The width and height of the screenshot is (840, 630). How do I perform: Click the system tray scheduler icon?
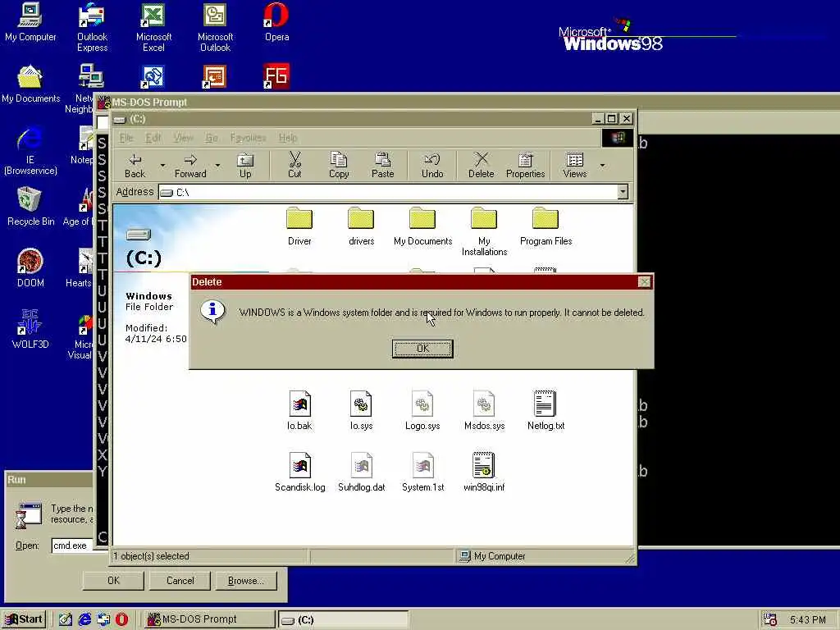tap(769, 620)
